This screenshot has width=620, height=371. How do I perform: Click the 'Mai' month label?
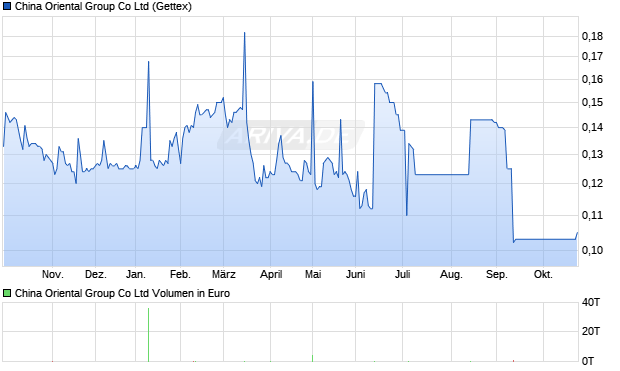click(x=313, y=274)
